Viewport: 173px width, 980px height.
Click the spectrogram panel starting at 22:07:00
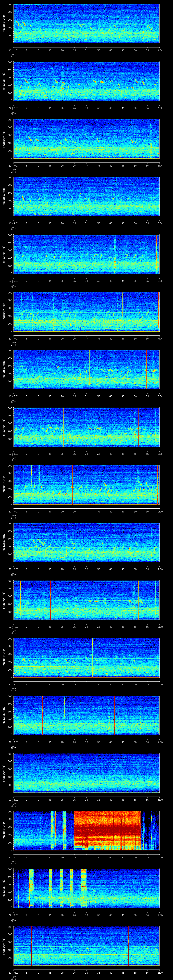(87, 369)
